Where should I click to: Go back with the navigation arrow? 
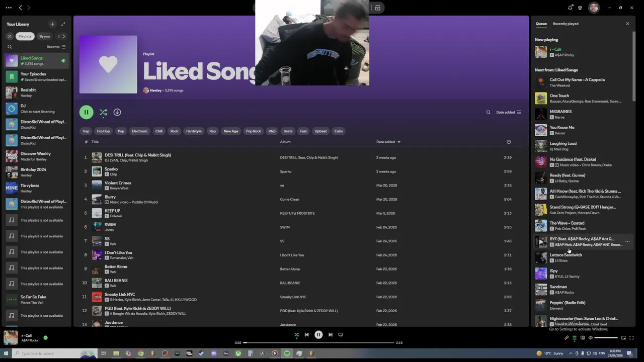point(20,8)
